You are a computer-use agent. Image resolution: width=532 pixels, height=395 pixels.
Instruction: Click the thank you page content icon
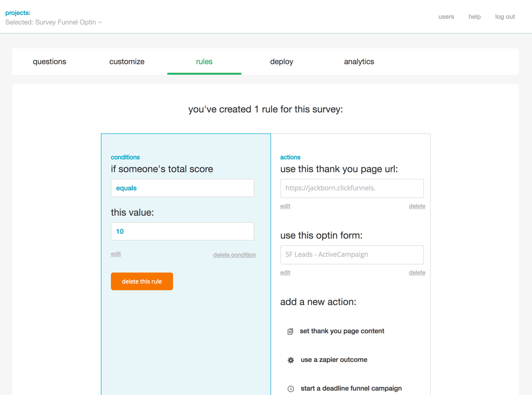coord(290,331)
